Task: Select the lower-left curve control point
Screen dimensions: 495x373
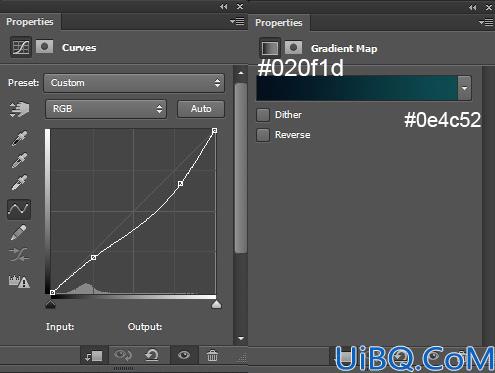Action: (x=94, y=257)
